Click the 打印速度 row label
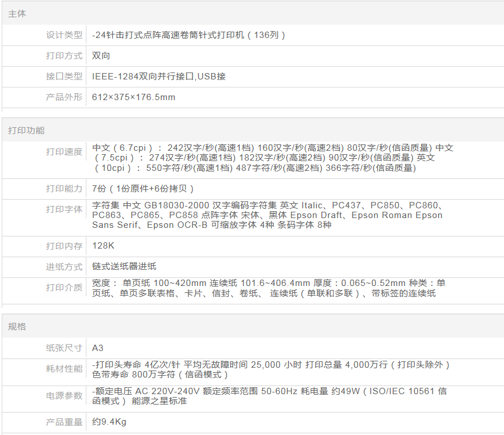This screenshot has height=435, width=504. click(x=64, y=152)
